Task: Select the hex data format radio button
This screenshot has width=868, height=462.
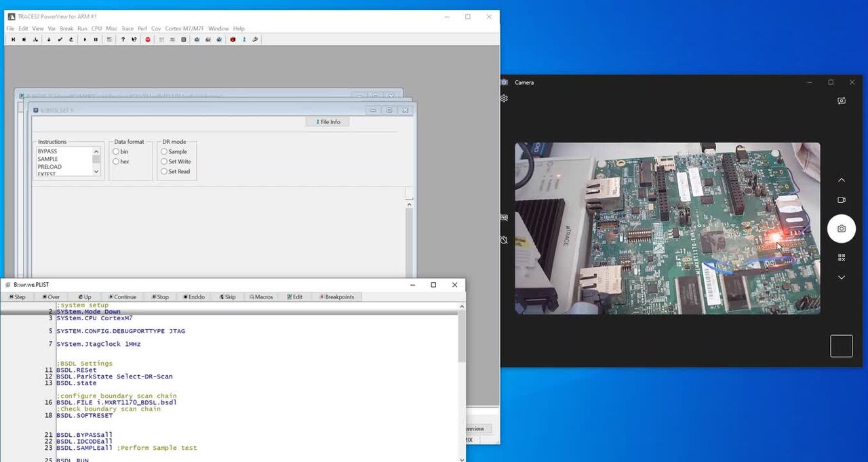Action: pyautogui.click(x=115, y=161)
